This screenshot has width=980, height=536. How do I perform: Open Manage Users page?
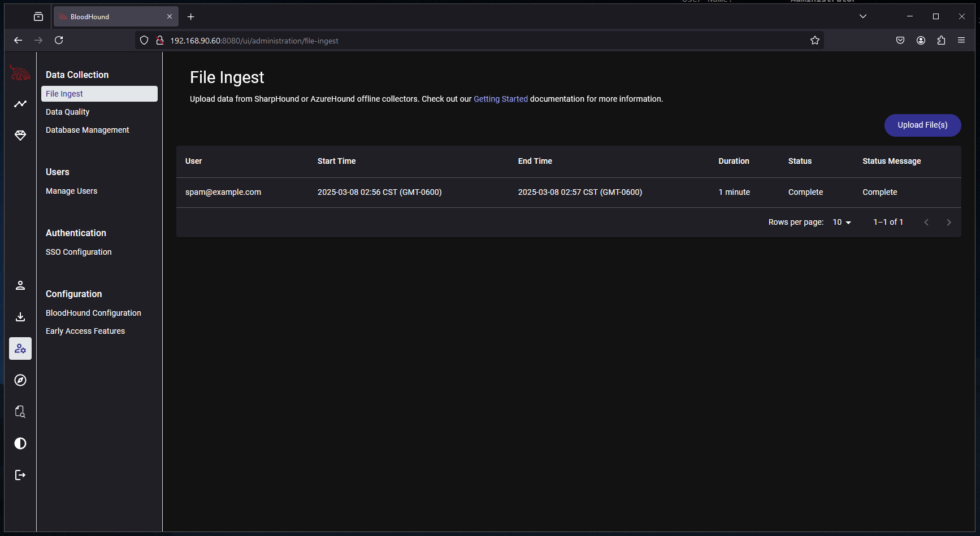click(71, 191)
